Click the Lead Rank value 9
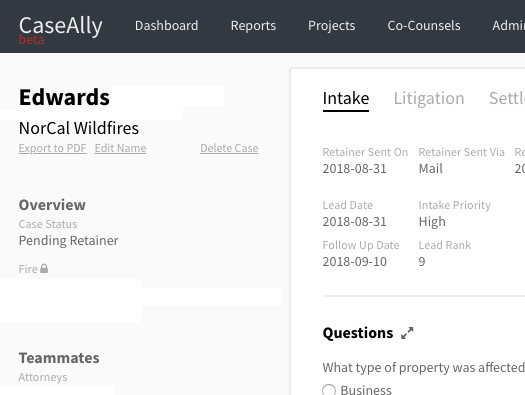 coord(422,261)
